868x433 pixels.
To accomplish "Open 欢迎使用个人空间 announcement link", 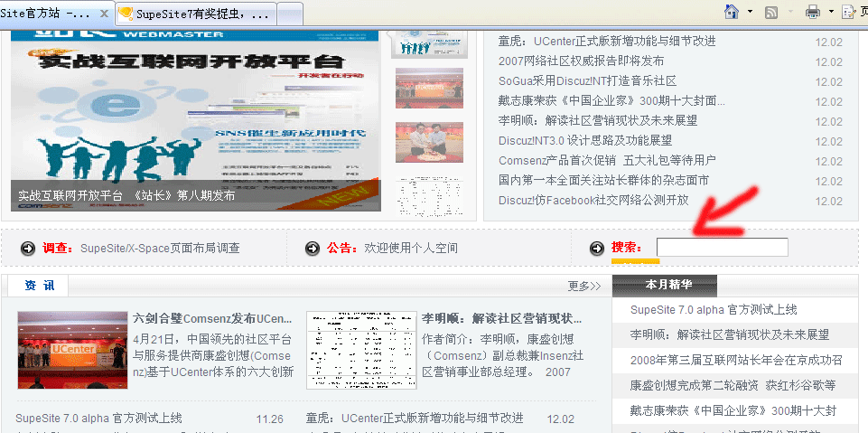I will tap(411, 248).
